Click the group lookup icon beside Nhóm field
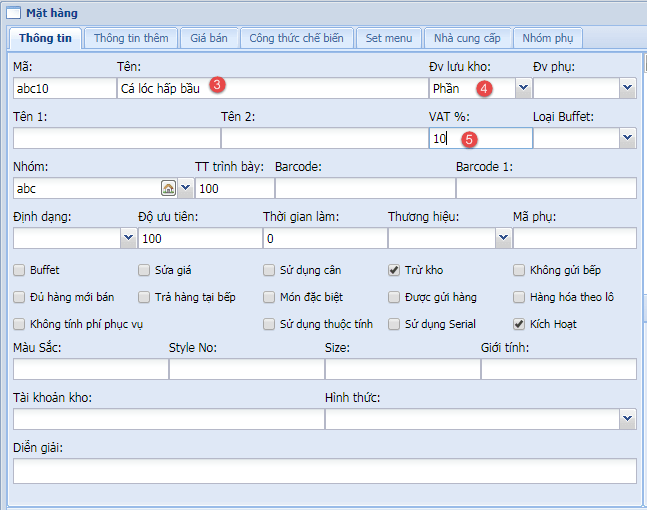 point(168,188)
